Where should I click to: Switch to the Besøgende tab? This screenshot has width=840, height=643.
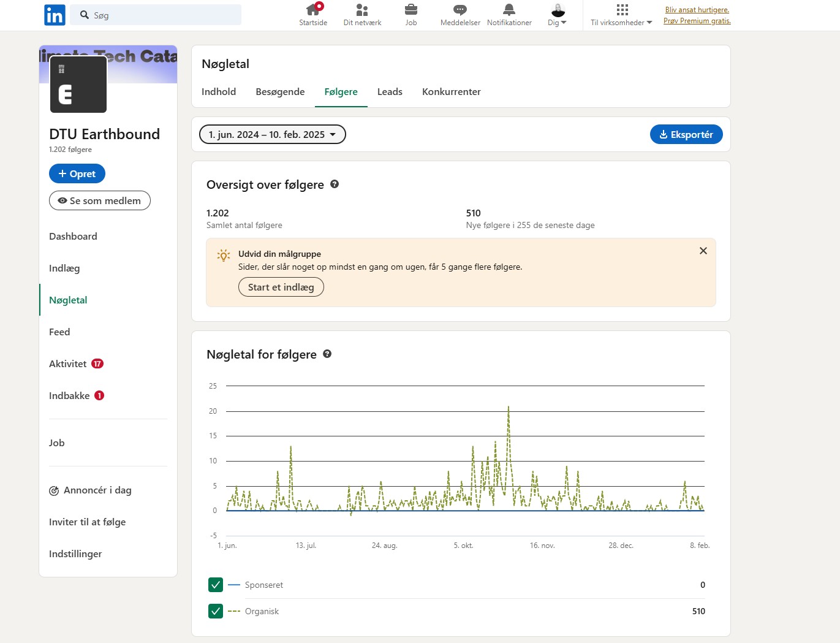[280, 92]
